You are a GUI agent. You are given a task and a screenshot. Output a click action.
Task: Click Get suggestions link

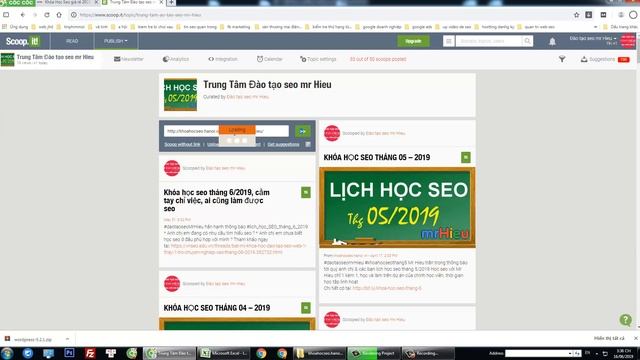[x=283, y=144]
